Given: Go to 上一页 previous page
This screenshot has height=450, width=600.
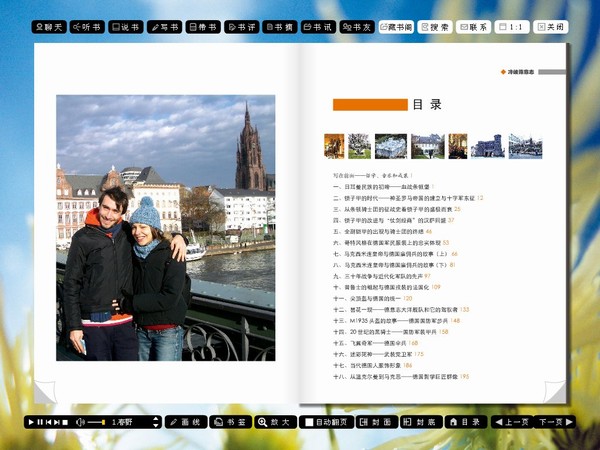Looking at the screenshot, I should pos(512,422).
